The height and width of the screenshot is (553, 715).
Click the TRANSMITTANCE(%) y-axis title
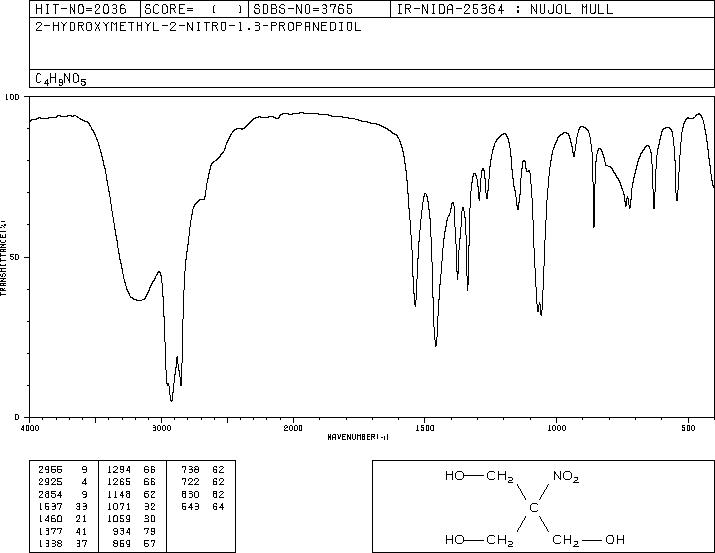pyautogui.click(x=3, y=257)
